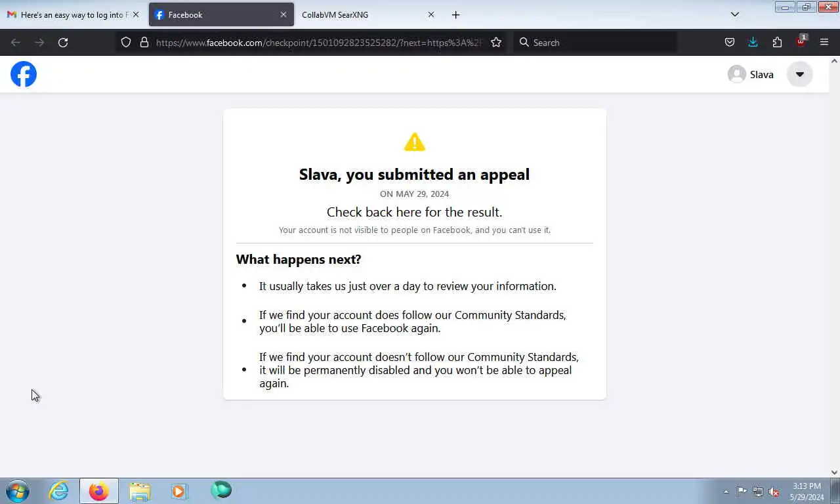This screenshot has height=504, width=840.
Task: Expand the account dropdown arrow button
Action: tap(799, 74)
